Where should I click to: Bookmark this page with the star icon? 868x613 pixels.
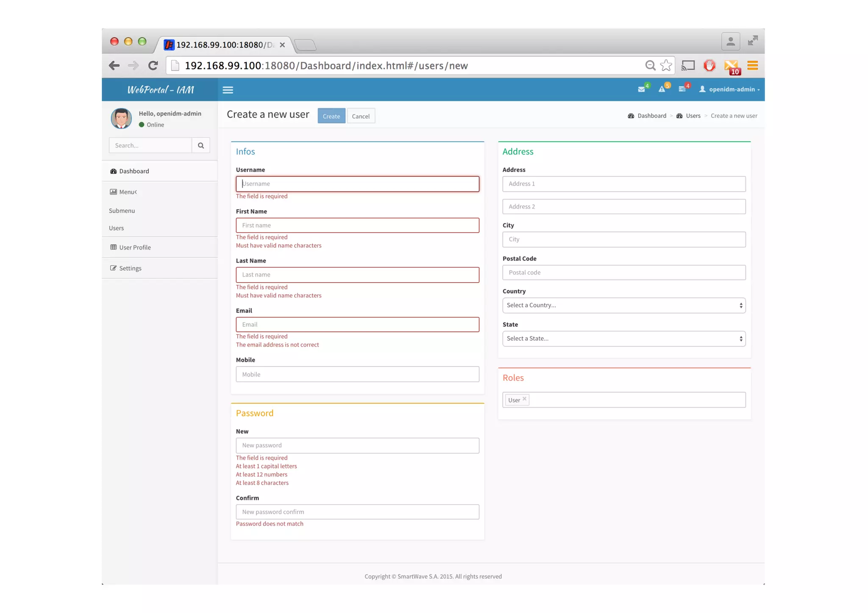click(666, 65)
